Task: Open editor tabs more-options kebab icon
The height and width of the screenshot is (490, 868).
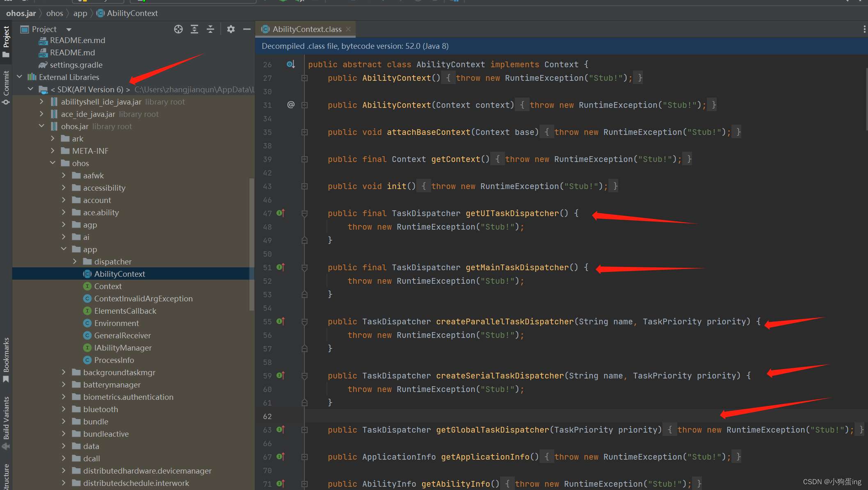Action: pos(864,29)
